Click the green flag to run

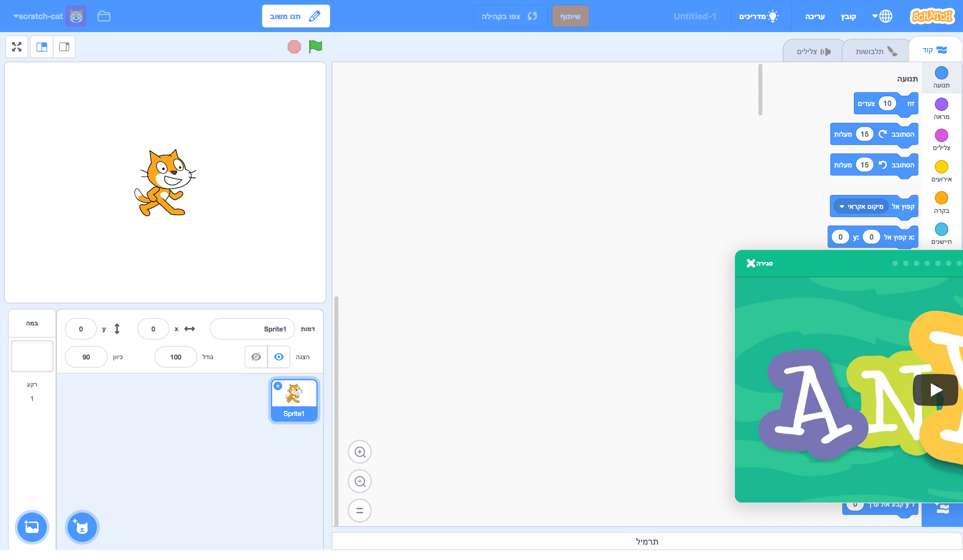tap(315, 47)
